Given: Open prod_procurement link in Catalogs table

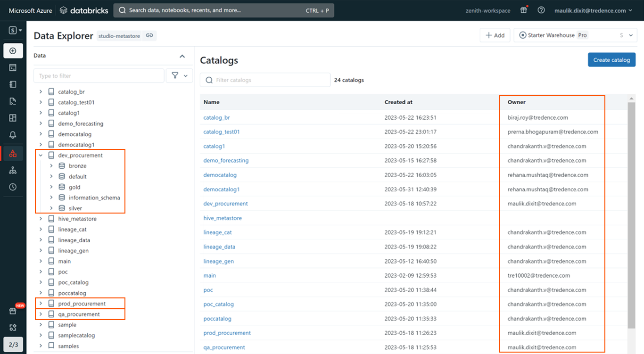Looking at the screenshot, I should click(227, 333).
